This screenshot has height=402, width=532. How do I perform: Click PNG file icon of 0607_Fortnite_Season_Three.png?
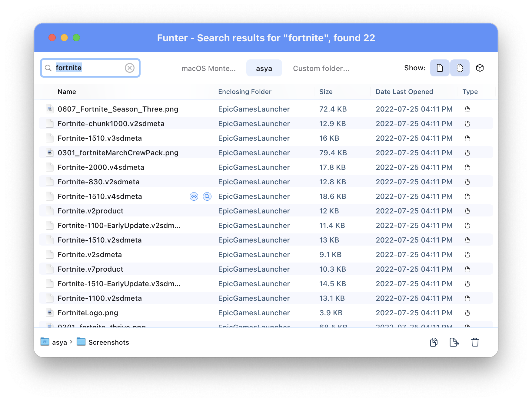[x=50, y=109]
